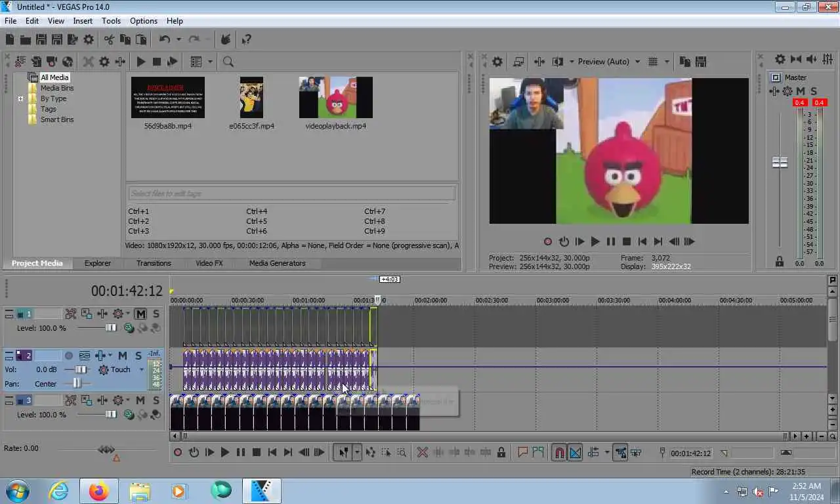Solo the Master bus
Viewport: 840px width, 504px height.
[x=814, y=91]
